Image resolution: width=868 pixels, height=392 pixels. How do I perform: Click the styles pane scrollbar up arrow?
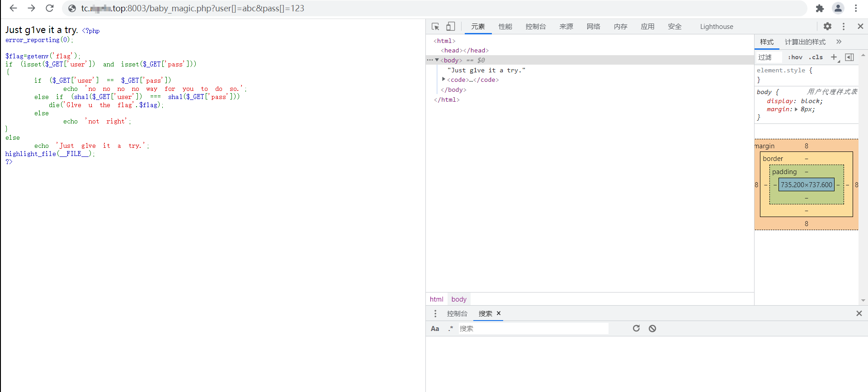pyautogui.click(x=863, y=55)
